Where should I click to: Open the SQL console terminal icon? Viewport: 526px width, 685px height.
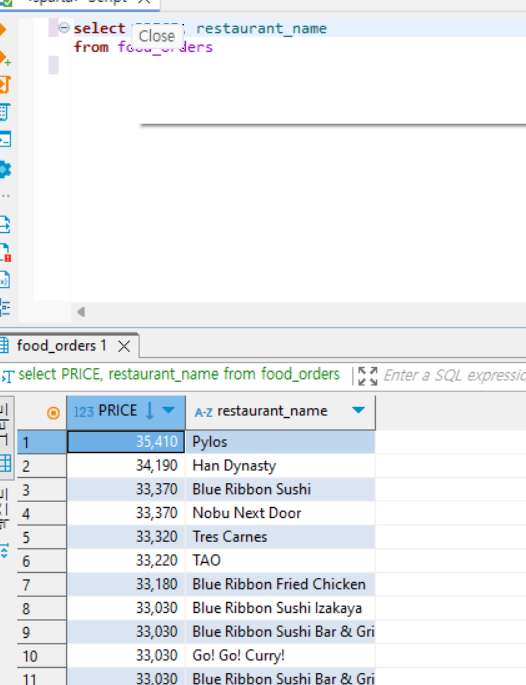(5, 139)
